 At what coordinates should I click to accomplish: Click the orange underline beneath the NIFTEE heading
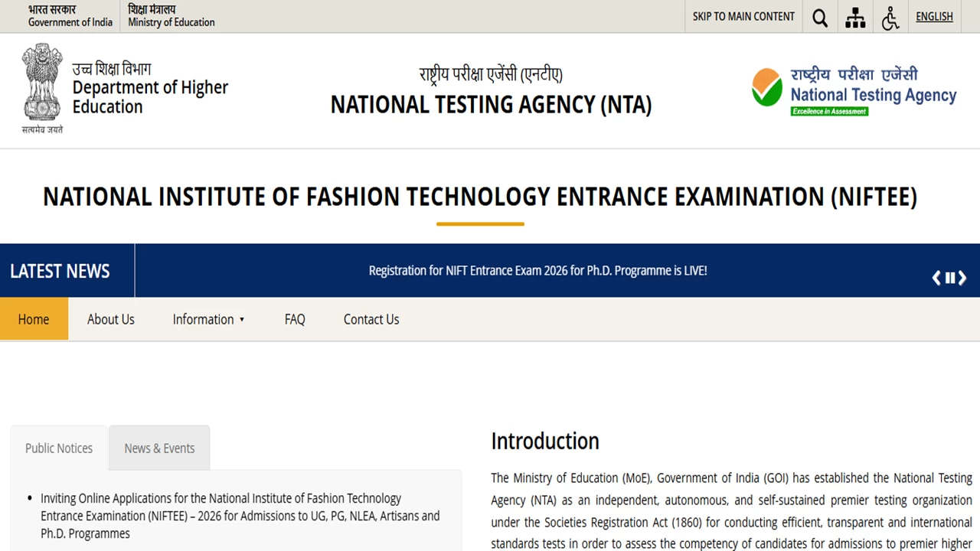480,223
